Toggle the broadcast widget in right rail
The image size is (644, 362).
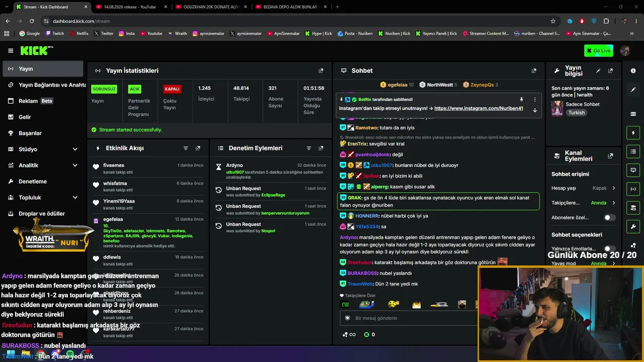click(x=633, y=189)
